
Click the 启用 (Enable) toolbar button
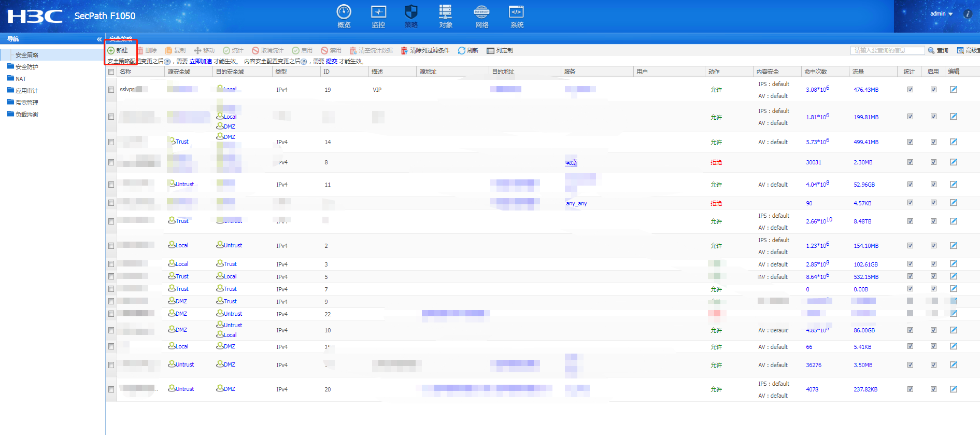(302, 50)
